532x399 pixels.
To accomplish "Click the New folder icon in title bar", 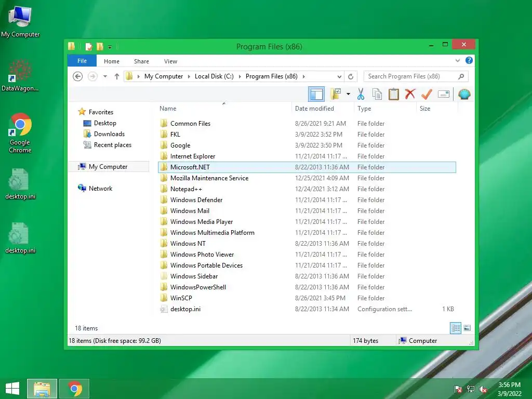I will pos(100,46).
